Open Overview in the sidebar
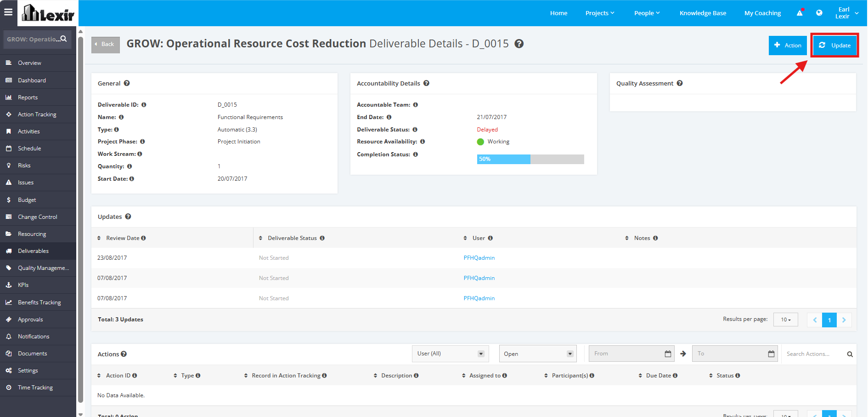This screenshot has height=417, width=868. [x=38, y=63]
